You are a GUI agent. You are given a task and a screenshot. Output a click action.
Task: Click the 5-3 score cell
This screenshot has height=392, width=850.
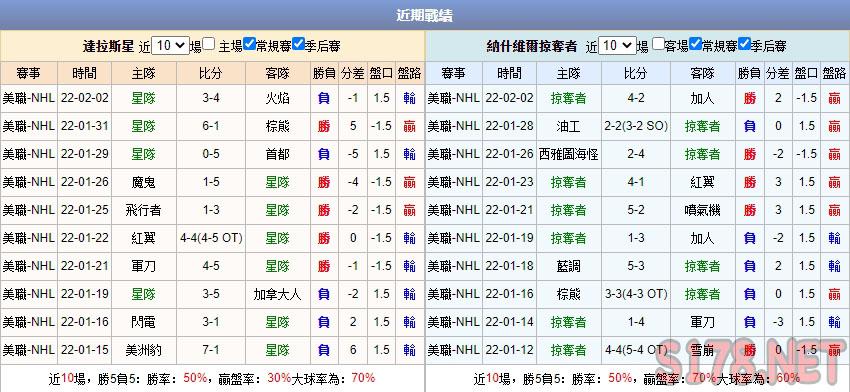pos(636,266)
